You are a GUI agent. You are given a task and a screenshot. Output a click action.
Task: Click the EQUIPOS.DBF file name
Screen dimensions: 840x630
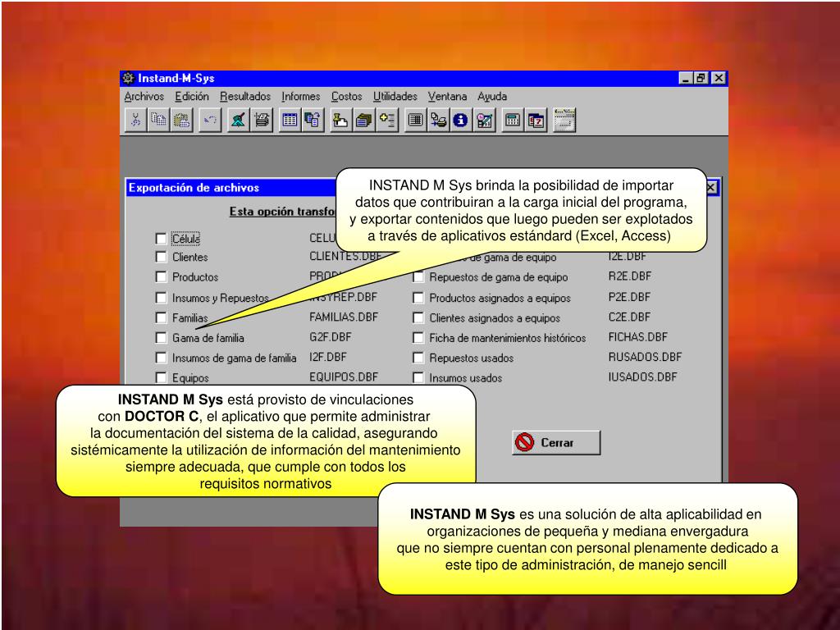(344, 377)
